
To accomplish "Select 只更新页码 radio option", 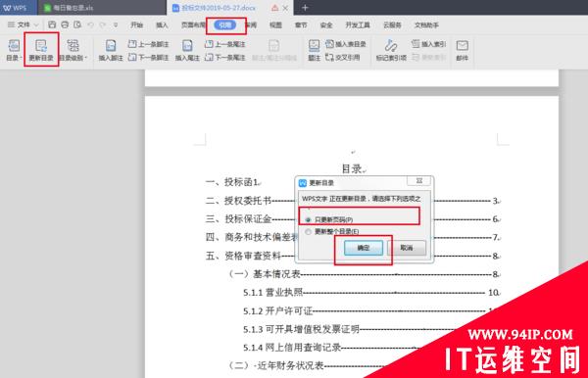I will [x=309, y=219].
